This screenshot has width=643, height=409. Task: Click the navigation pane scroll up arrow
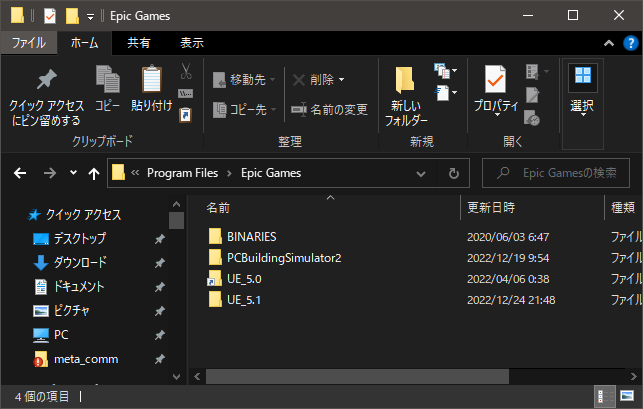(176, 204)
